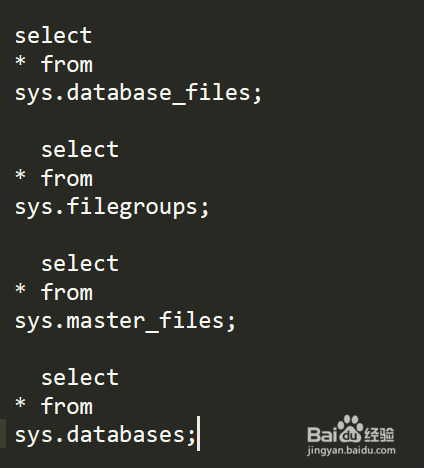424x468 pixels.
Task: Click the asterisk in the master_files query
Action: click(20, 290)
